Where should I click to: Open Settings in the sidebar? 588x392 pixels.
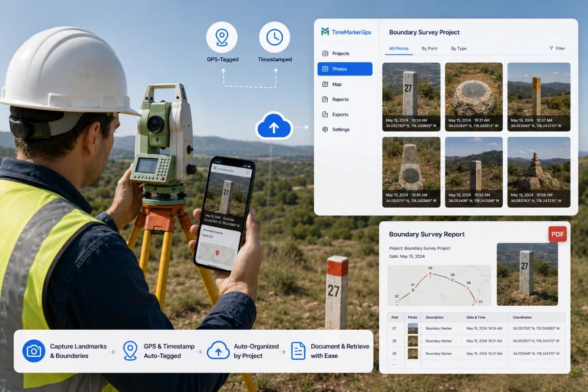click(345, 130)
